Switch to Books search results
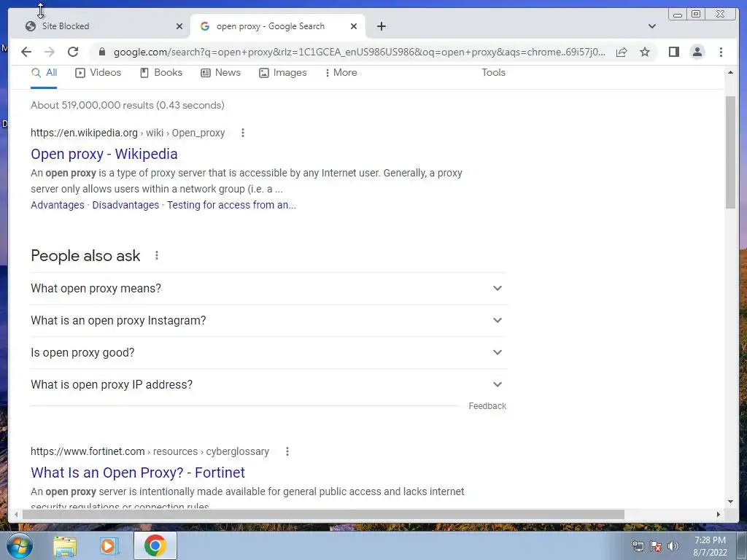The image size is (747, 560). click(161, 73)
